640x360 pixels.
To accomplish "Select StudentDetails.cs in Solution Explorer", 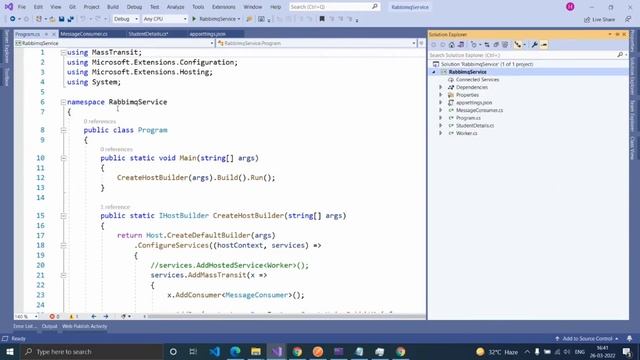I will tap(475, 126).
